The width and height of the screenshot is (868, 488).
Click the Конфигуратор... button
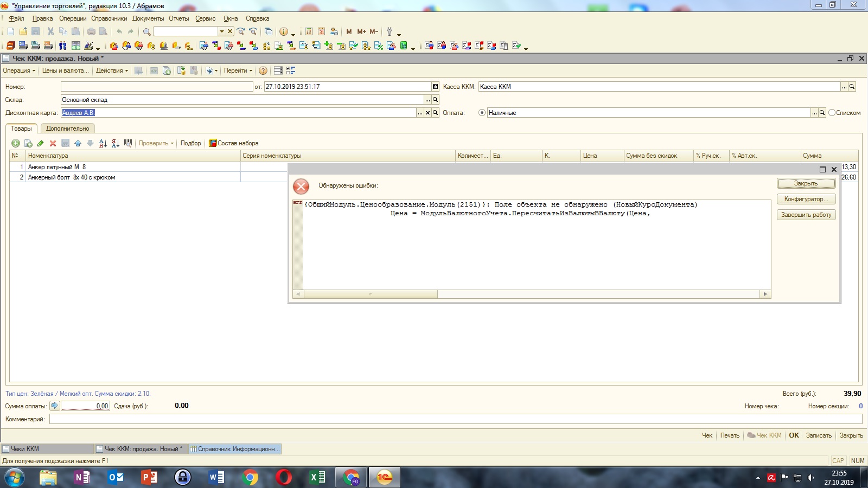(806, 199)
